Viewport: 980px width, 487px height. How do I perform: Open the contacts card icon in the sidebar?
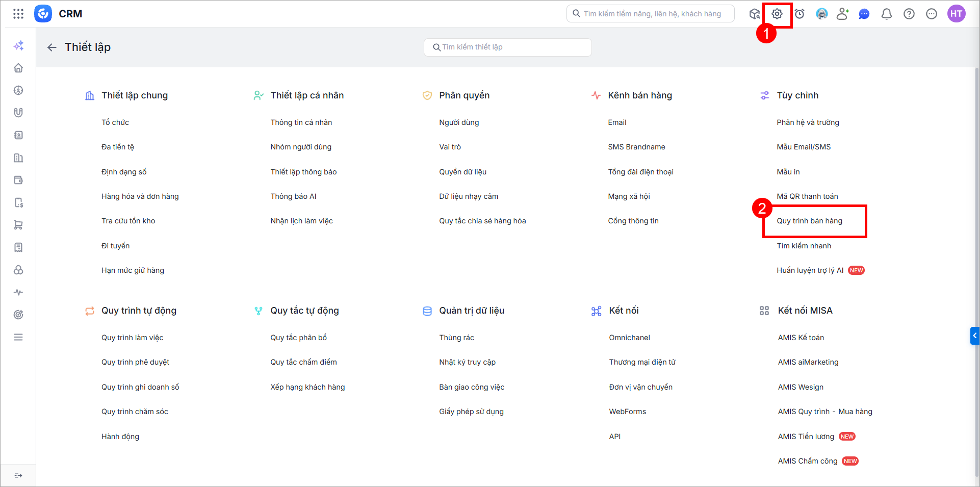(18, 135)
